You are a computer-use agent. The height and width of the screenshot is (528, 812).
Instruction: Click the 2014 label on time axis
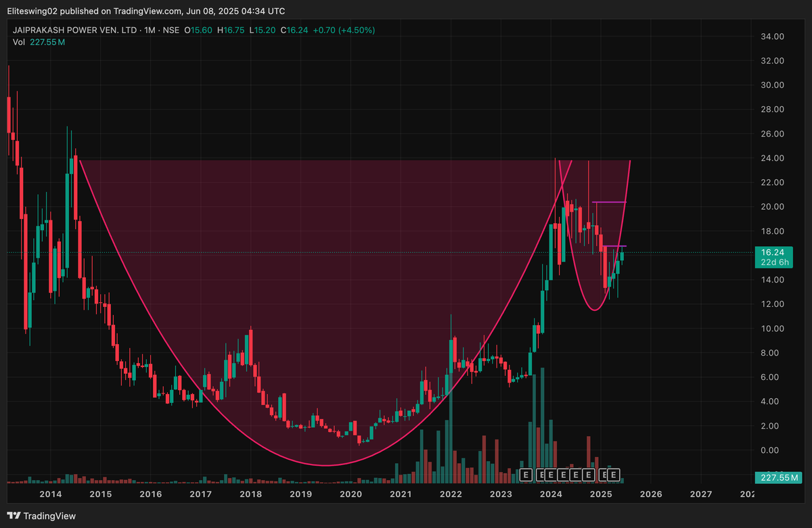tap(50, 495)
